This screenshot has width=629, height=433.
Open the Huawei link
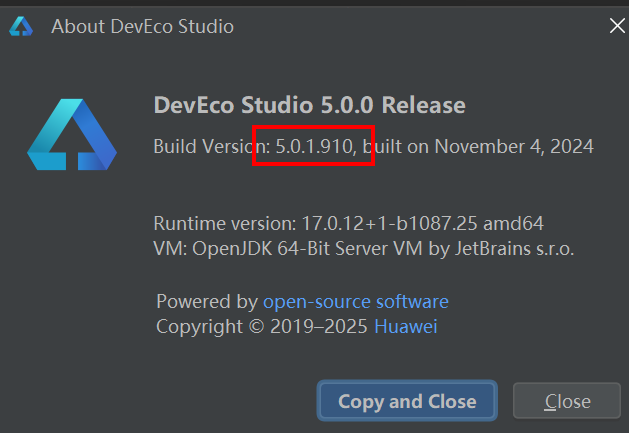click(406, 326)
